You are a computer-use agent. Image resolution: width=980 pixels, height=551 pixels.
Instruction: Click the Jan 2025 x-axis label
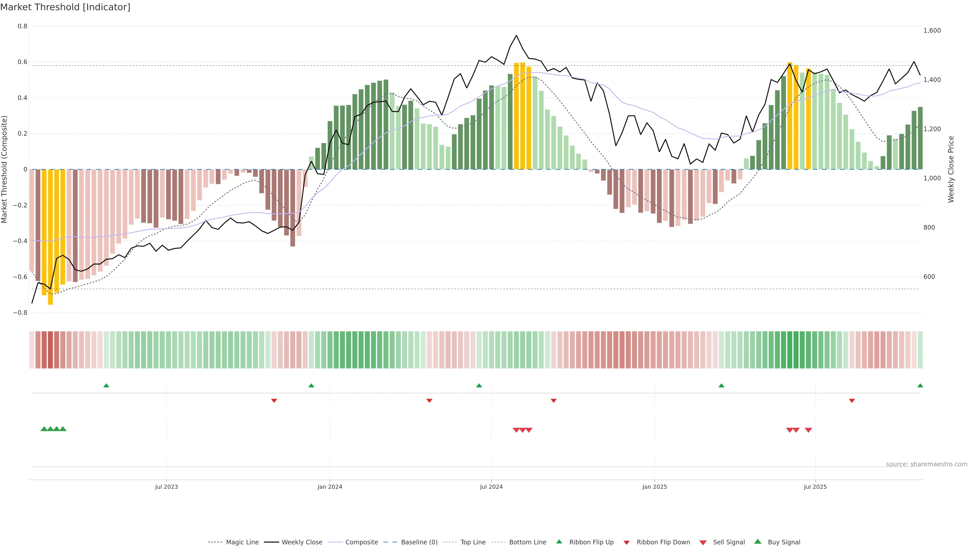[654, 487]
